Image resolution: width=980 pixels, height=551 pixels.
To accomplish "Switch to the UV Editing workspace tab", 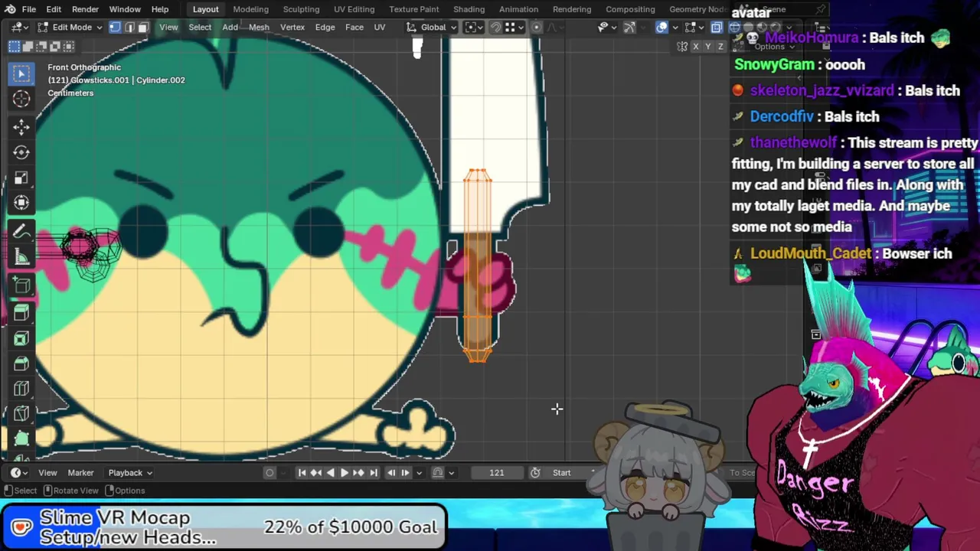I will coord(354,9).
